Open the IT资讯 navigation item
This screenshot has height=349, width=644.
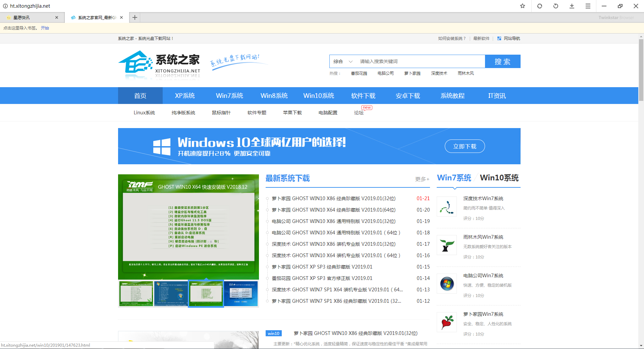tap(497, 96)
